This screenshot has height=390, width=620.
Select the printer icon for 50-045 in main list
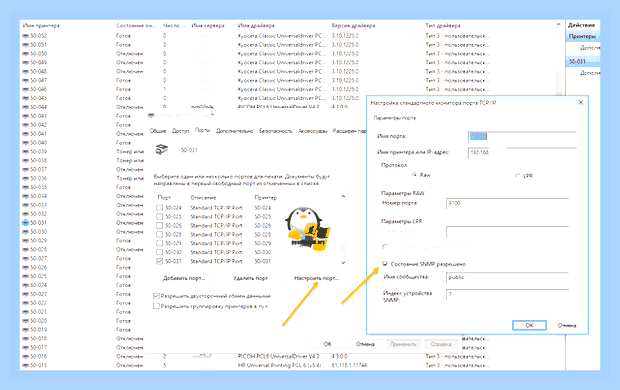26,98
